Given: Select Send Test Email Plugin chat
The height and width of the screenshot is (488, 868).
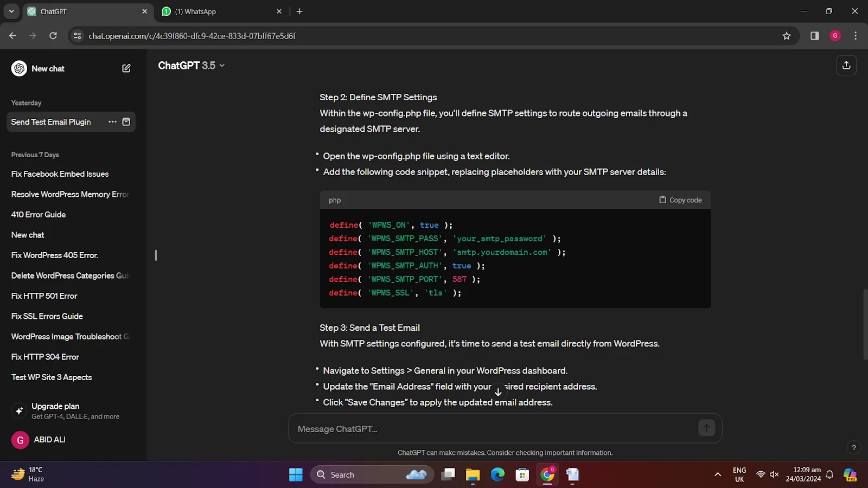Looking at the screenshot, I should click(x=51, y=122).
